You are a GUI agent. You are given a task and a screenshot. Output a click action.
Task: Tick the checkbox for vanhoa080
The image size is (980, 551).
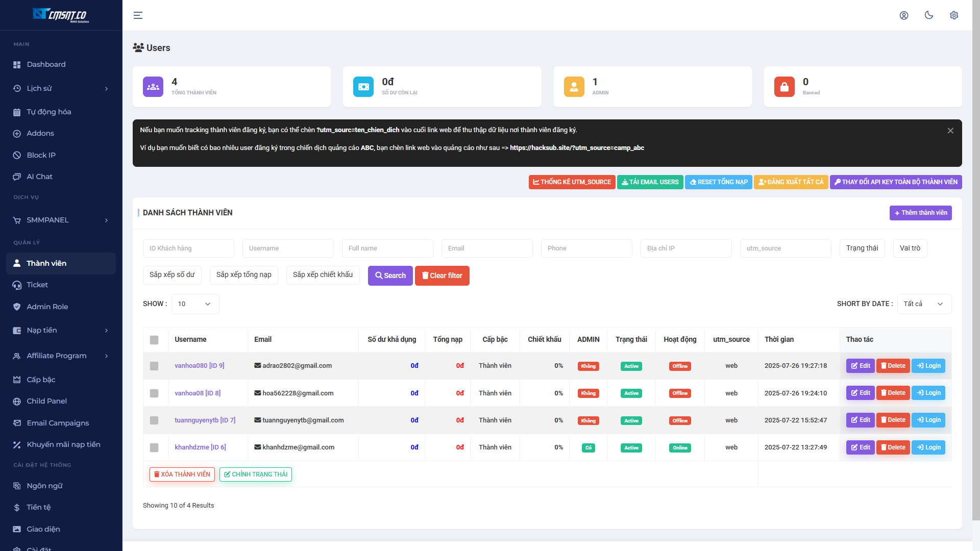154,366
